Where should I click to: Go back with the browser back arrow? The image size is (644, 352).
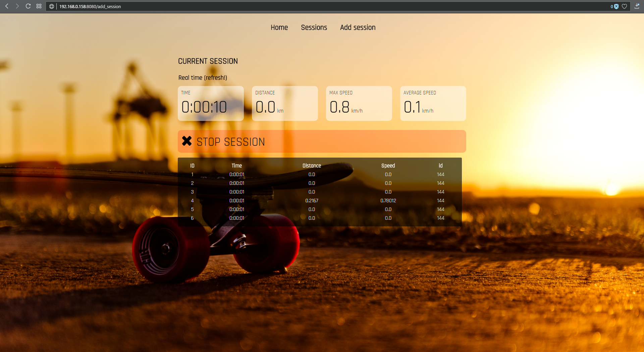7,6
